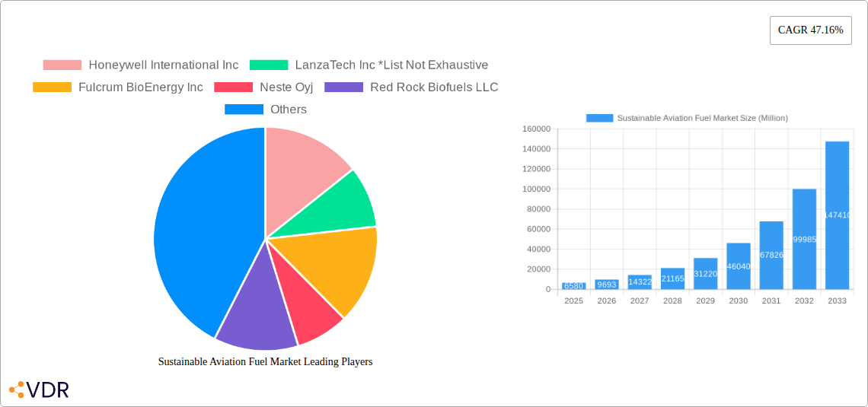The height and width of the screenshot is (407, 868).
Task: Click the 2033 bar labeled 147410
Action: 837,215
